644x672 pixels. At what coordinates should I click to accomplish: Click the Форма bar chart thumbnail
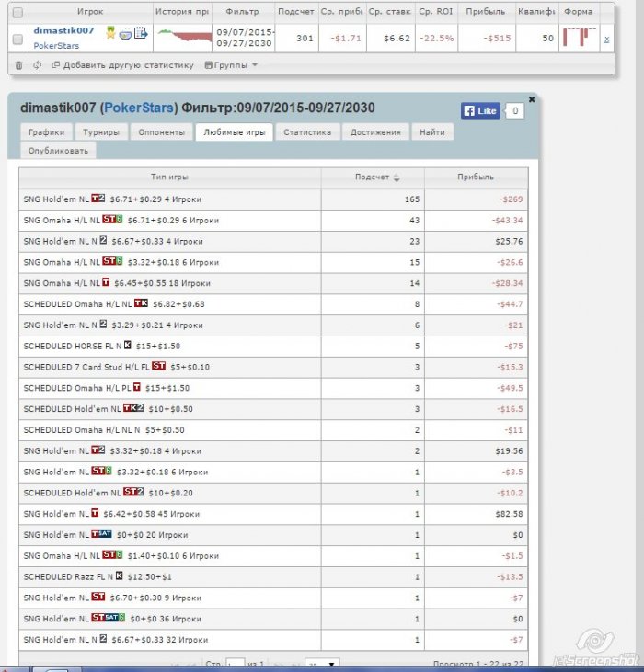[x=579, y=37]
